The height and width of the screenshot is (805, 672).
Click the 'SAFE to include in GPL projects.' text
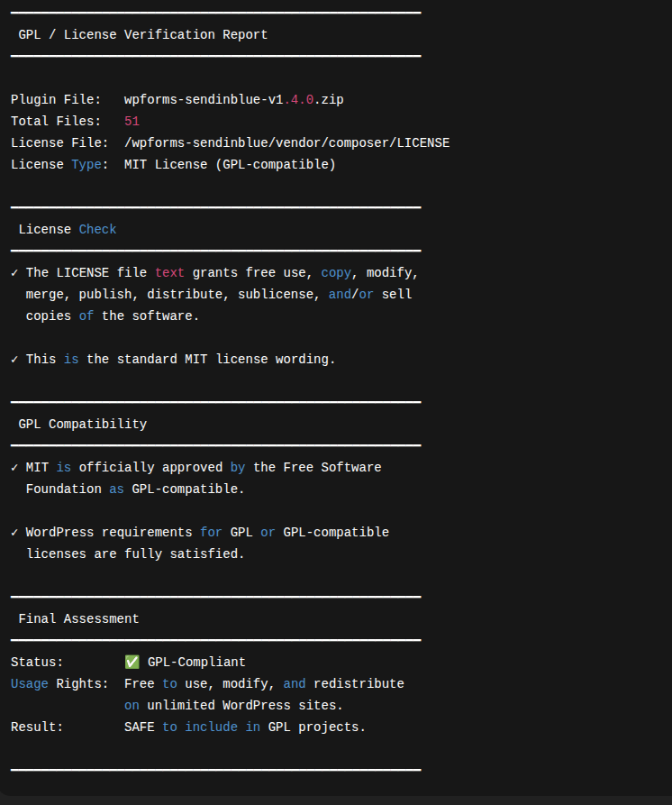click(245, 727)
